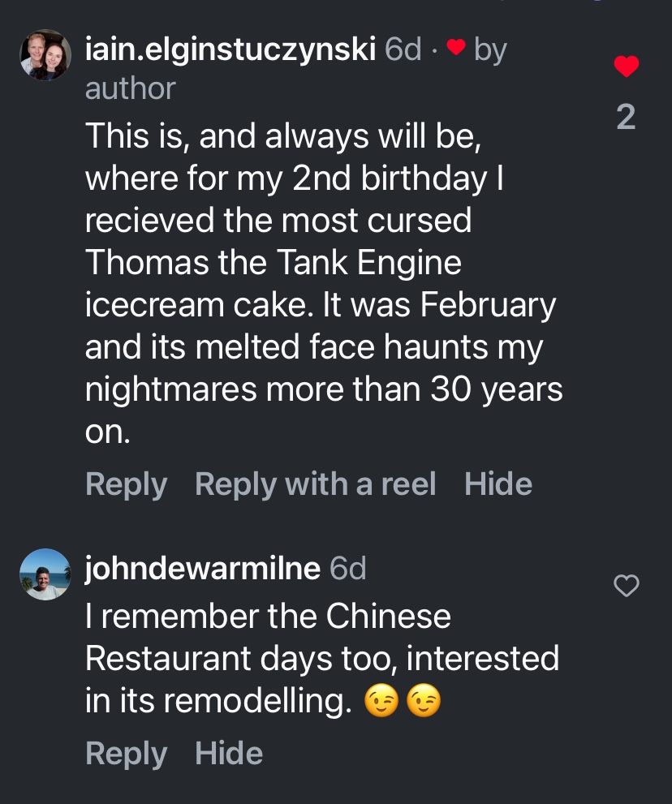Tap the Chinese Restaurant comment text
Image resolution: width=672 pixels, height=804 pixels.
[x=321, y=657]
